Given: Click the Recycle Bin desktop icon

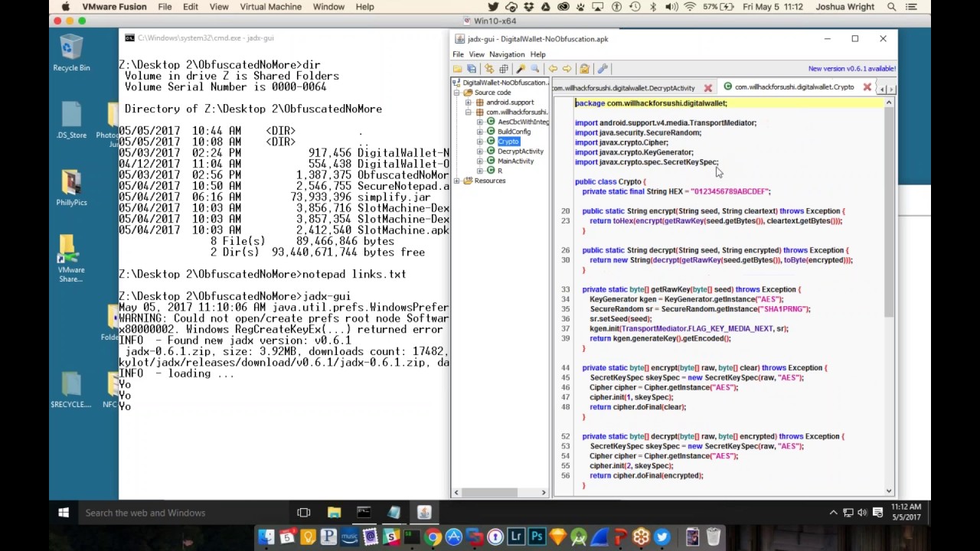Looking at the screenshot, I should (71, 53).
